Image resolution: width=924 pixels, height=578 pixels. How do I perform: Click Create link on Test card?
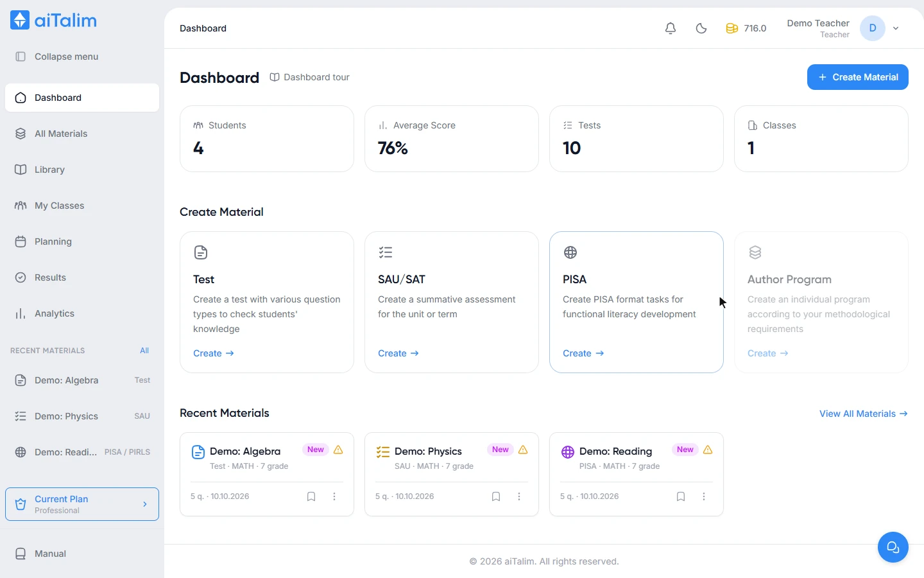coord(214,353)
